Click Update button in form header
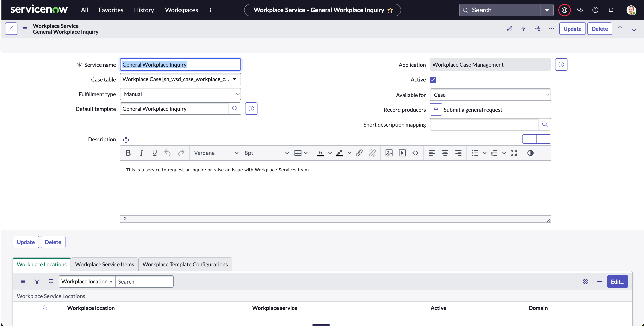This screenshot has width=644, height=326. coord(572,29)
